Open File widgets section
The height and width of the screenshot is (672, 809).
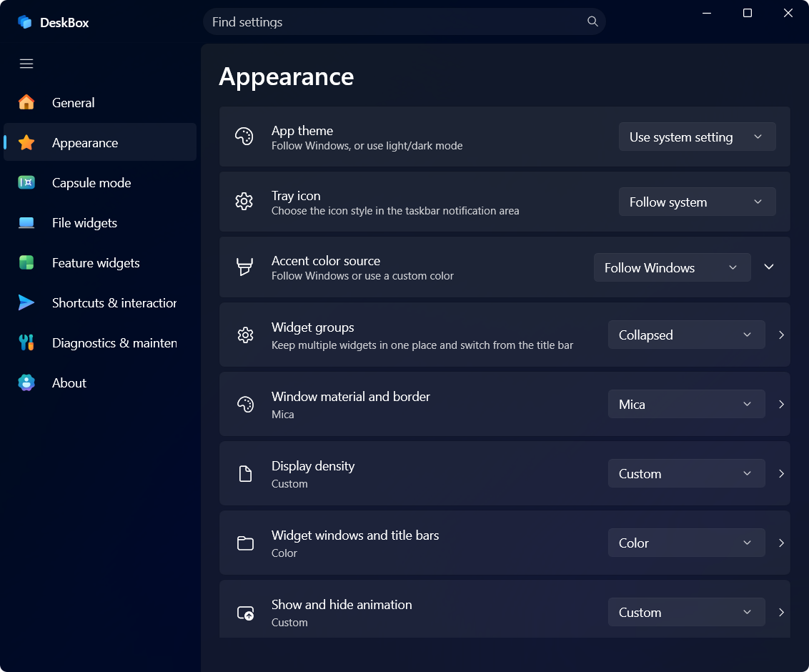(x=100, y=222)
